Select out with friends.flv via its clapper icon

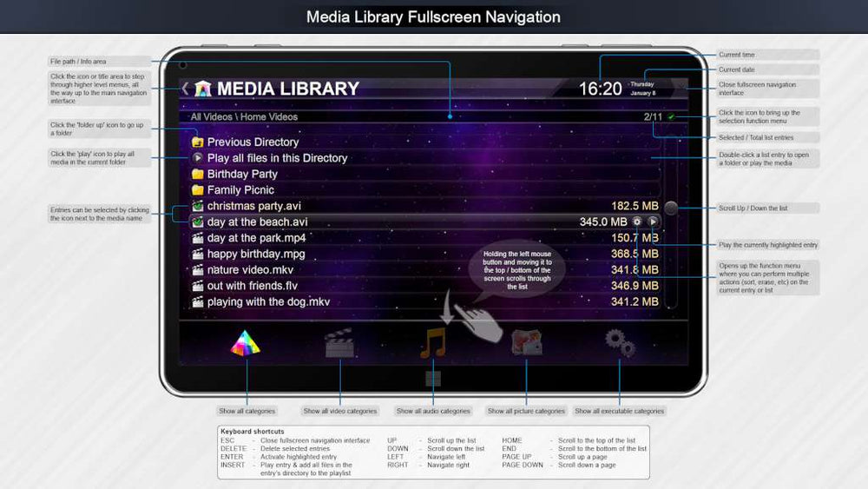pyautogui.click(x=198, y=287)
